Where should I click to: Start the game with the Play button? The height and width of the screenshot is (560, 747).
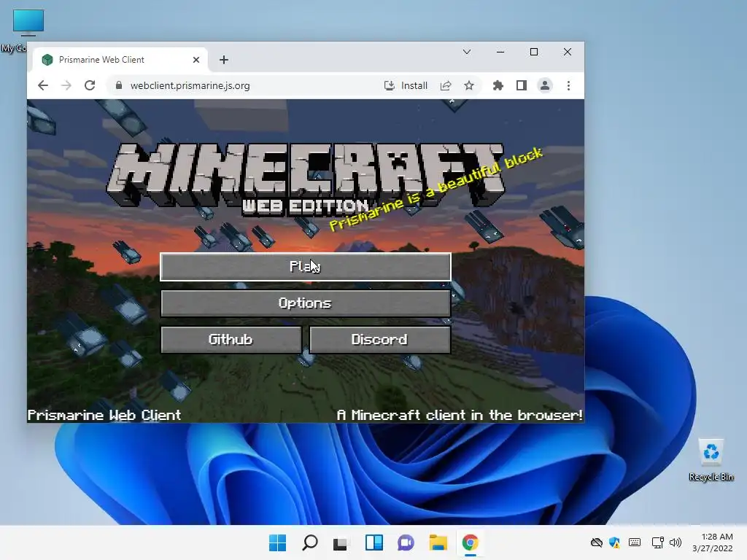pyautogui.click(x=306, y=267)
